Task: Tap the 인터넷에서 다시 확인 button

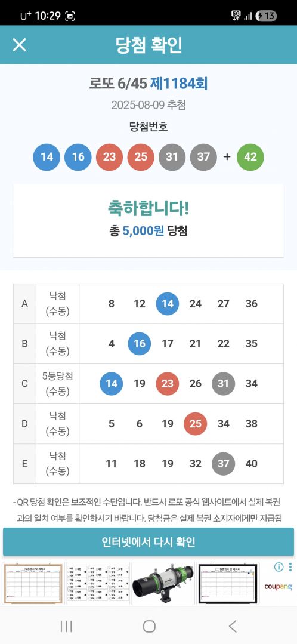Action: [148, 542]
